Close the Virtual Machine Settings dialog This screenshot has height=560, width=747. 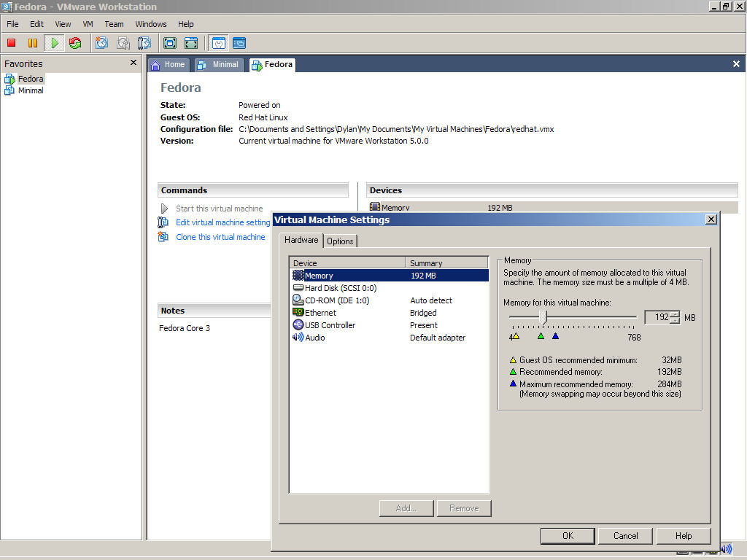tap(711, 219)
